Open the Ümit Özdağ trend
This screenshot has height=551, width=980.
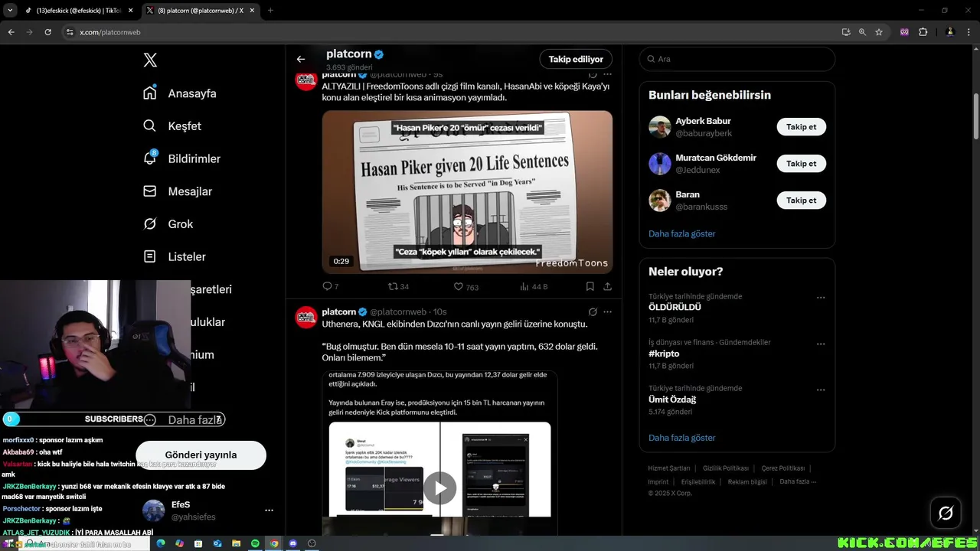pyautogui.click(x=672, y=399)
